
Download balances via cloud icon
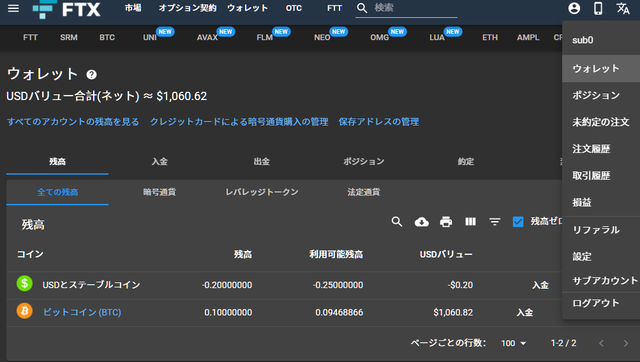pyautogui.click(x=422, y=222)
